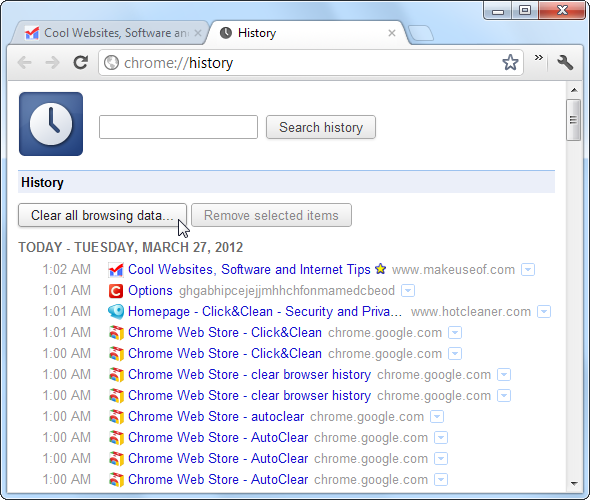The width and height of the screenshot is (590, 500).
Task: Click the globe icon in the address bar
Action: point(111,62)
